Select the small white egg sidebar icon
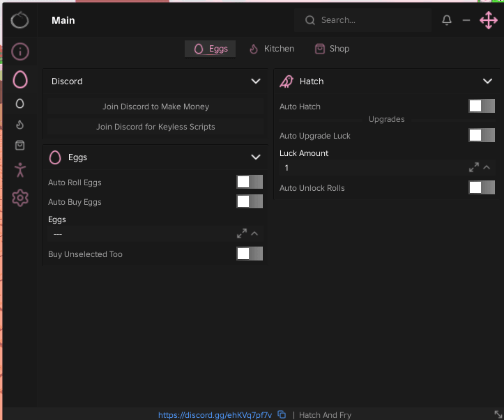This screenshot has height=420, width=504. tap(20, 103)
